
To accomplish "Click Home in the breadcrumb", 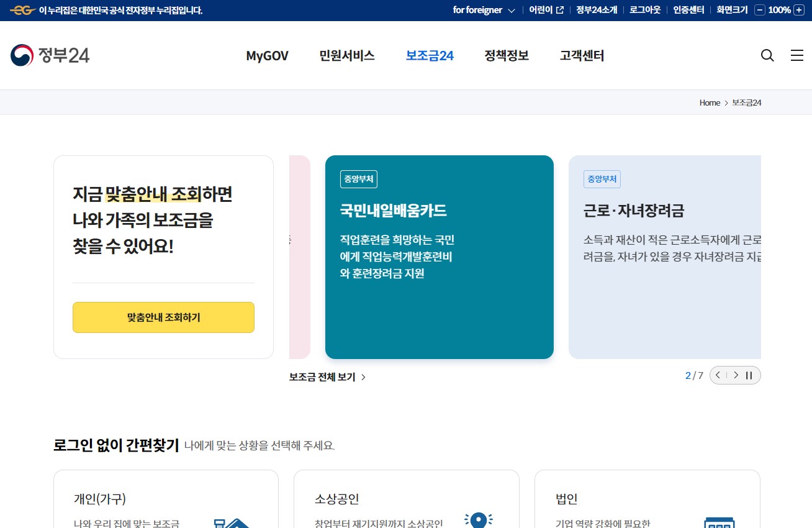I will click(710, 102).
